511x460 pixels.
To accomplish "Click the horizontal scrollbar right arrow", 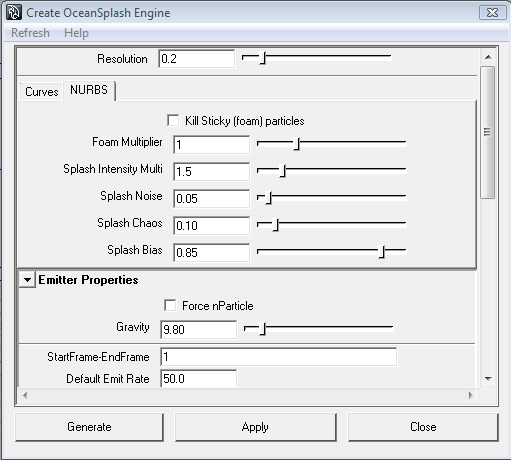I will coord(471,395).
